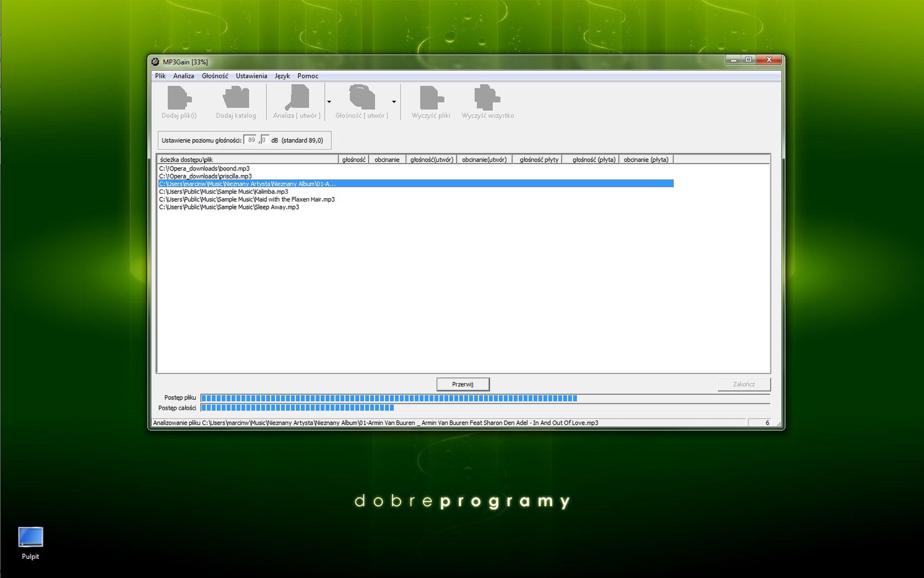
Task: Open the Pomoc menu
Action: point(308,76)
